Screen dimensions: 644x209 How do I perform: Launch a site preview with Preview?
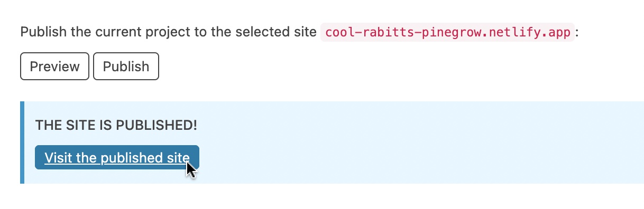[x=54, y=66]
